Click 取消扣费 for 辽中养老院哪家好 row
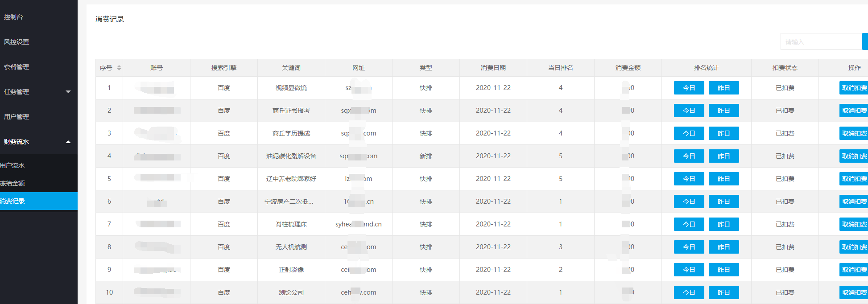 (x=854, y=179)
